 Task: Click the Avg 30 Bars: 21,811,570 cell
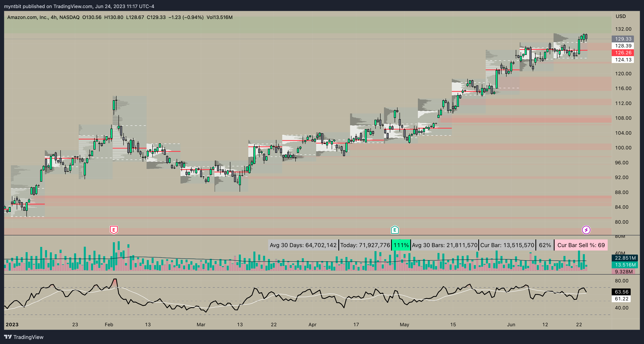(x=445, y=245)
